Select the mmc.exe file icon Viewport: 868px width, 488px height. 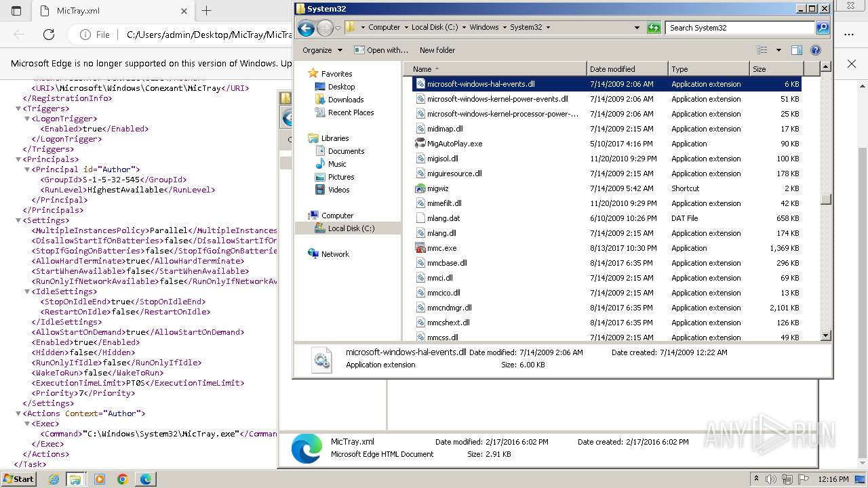(420, 248)
